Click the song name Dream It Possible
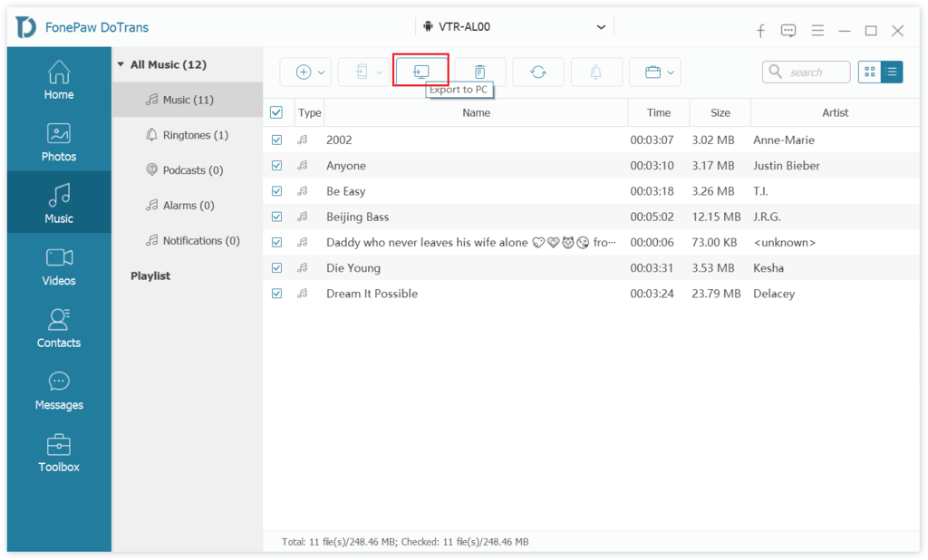 coord(372,294)
